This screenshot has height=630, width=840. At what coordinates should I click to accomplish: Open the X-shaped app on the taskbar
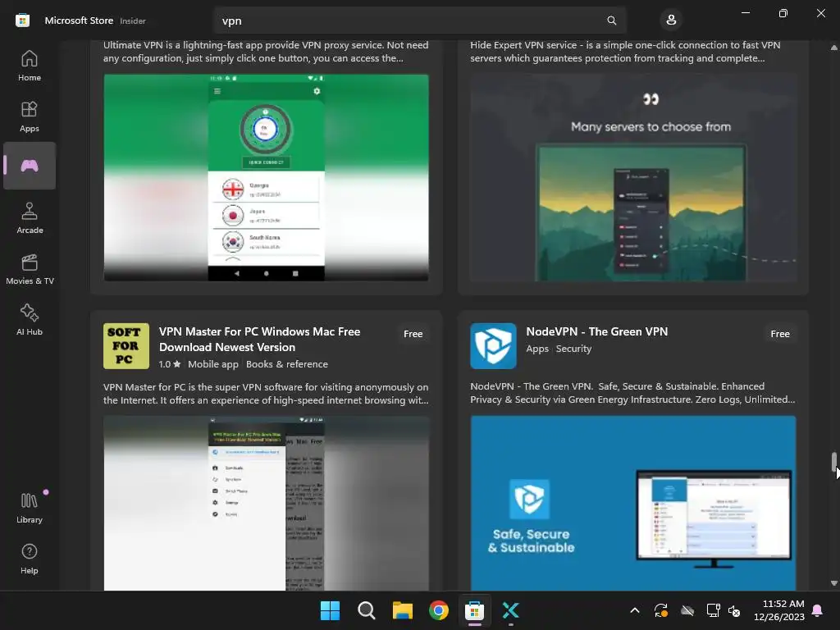510,610
